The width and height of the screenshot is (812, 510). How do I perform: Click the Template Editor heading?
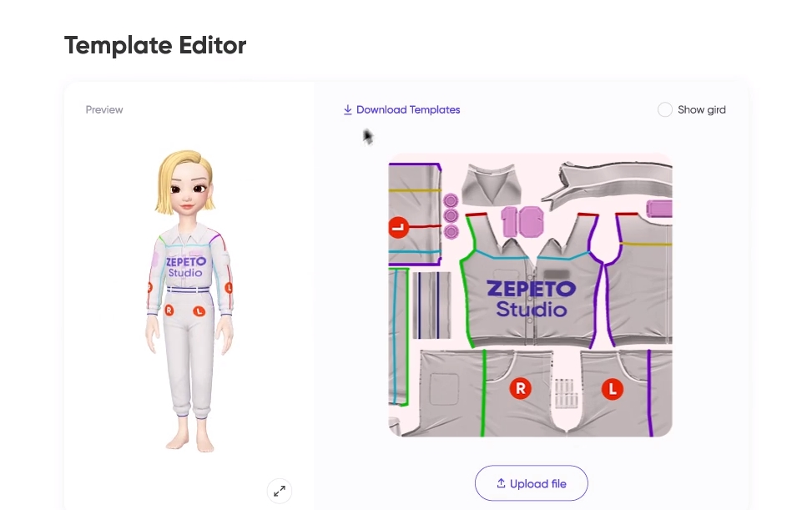155,46
